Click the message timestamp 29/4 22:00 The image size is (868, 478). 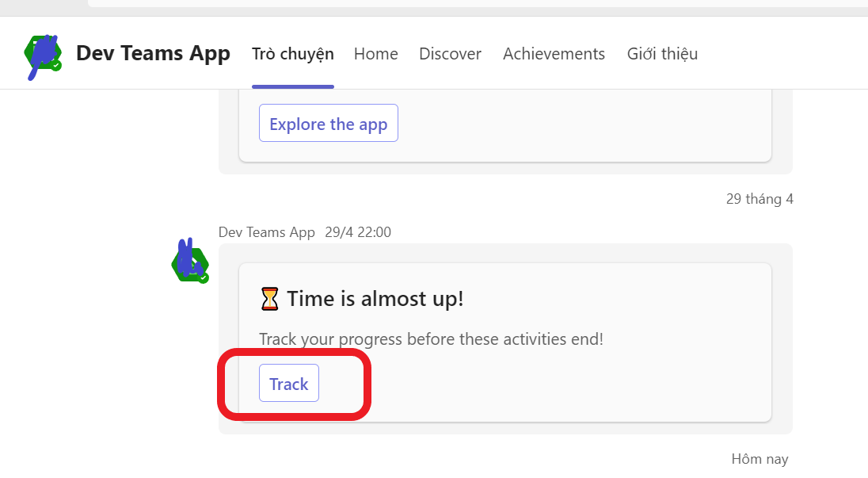[358, 231]
